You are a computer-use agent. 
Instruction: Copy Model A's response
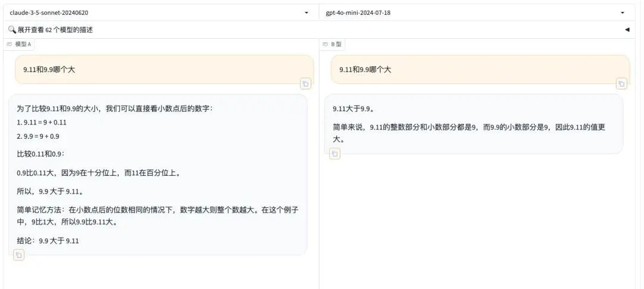click(x=18, y=255)
